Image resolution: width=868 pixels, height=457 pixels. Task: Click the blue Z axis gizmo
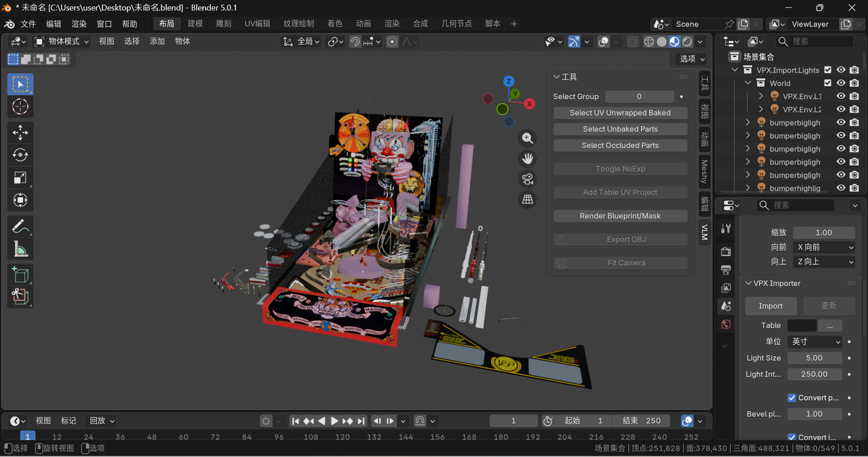509,81
